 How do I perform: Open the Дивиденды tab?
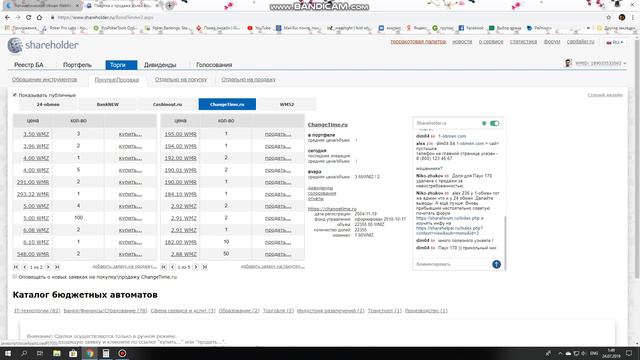[x=160, y=65]
